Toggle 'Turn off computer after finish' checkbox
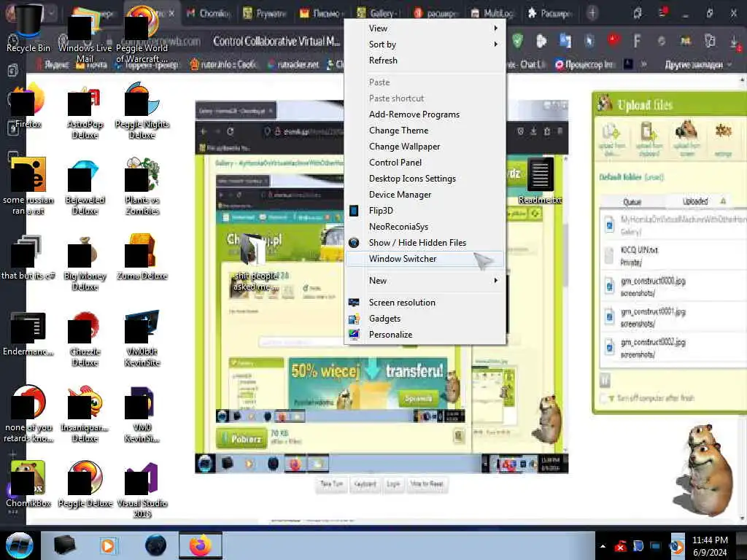The image size is (747, 560). click(605, 398)
